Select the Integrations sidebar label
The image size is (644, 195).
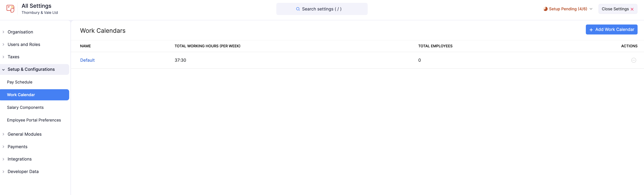click(19, 159)
